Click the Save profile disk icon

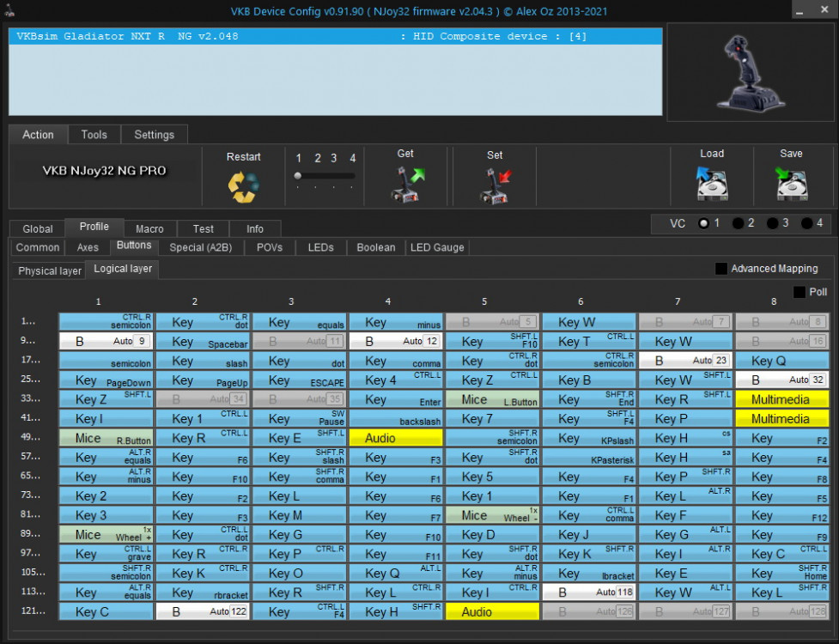click(x=791, y=183)
